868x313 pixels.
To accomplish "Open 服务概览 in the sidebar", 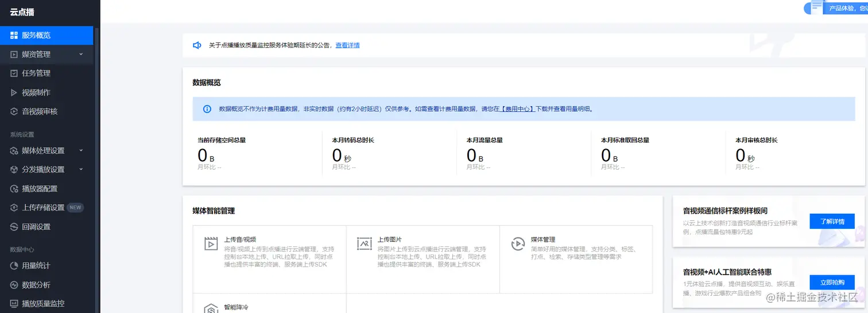I will 46,36.
